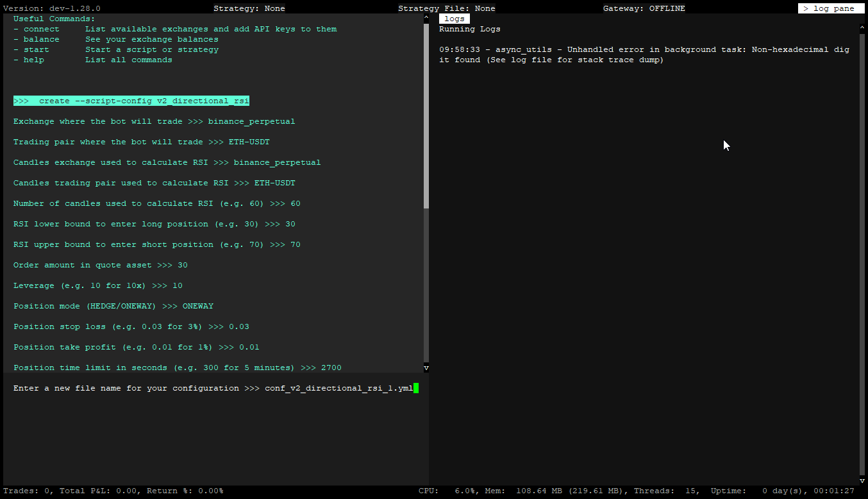The width and height of the screenshot is (868, 499).
Task: Click the 'connect' useful command entry
Action: click(x=41, y=29)
